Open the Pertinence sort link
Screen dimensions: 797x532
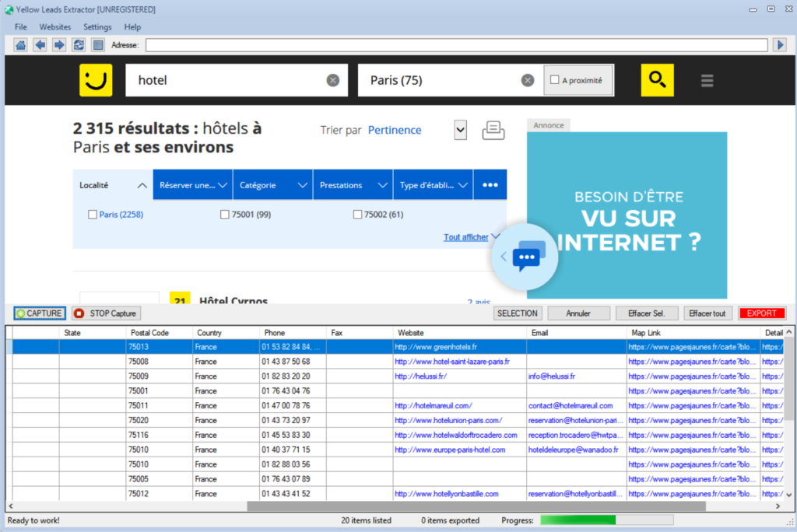click(395, 130)
